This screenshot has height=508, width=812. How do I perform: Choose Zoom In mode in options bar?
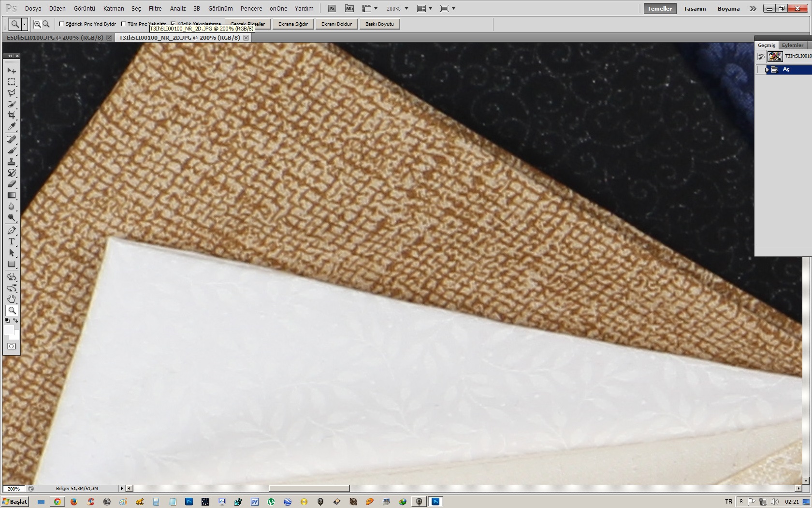pos(37,24)
